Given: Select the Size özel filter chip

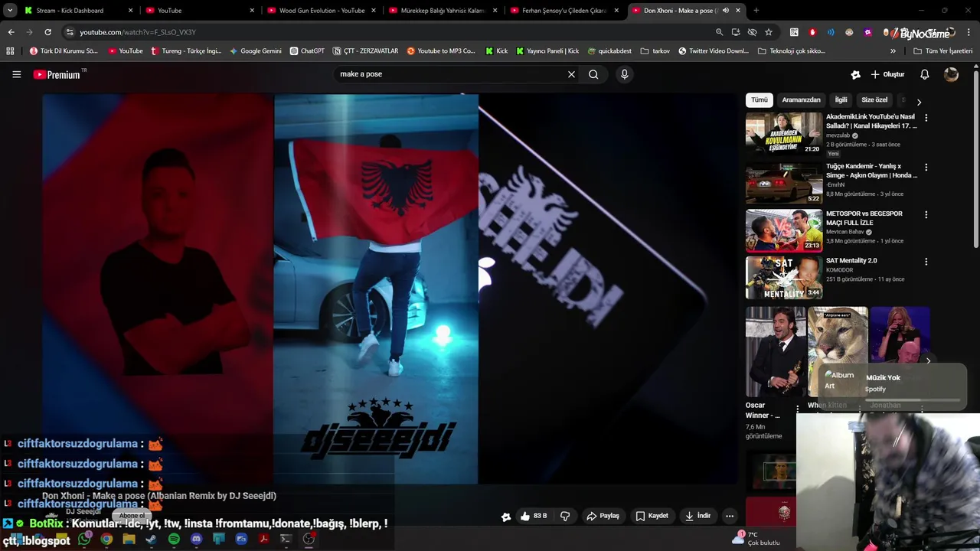Looking at the screenshot, I should [874, 100].
